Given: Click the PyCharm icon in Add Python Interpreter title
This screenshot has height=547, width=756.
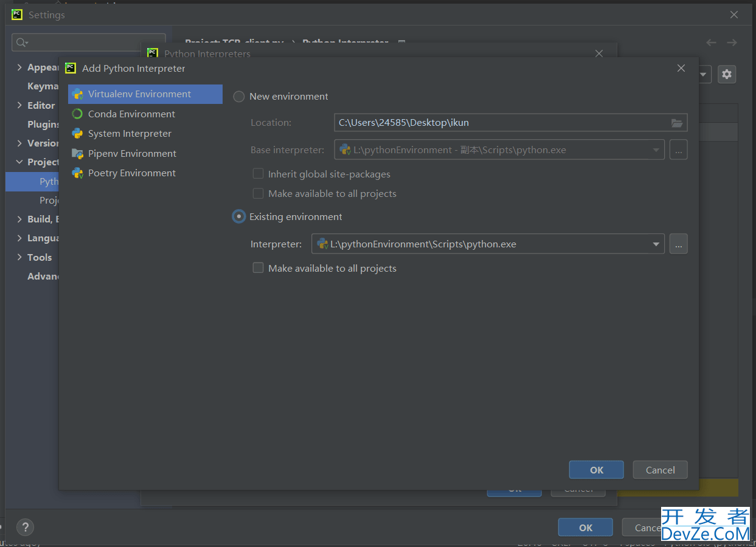Looking at the screenshot, I should pos(71,68).
